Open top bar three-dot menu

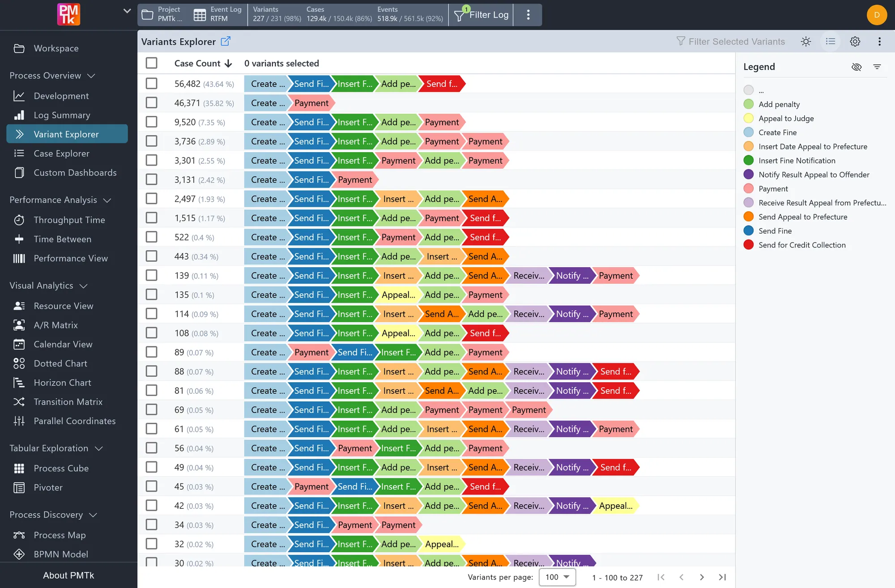pos(528,15)
